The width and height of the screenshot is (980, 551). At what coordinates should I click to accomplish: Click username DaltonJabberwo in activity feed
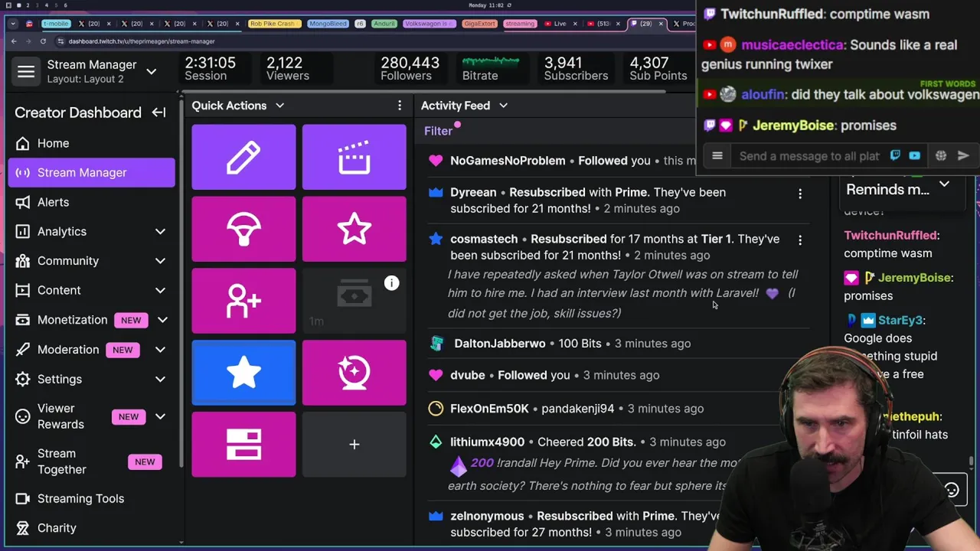pos(500,344)
